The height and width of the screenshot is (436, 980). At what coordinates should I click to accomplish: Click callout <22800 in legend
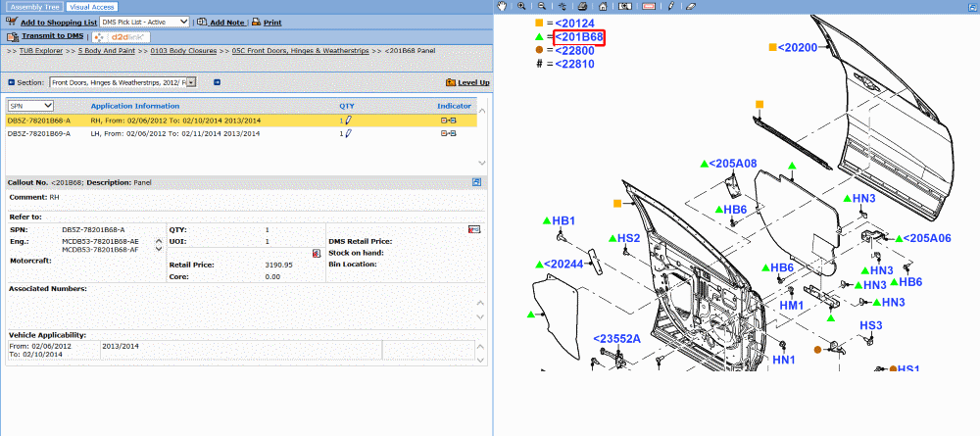point(574,51)
